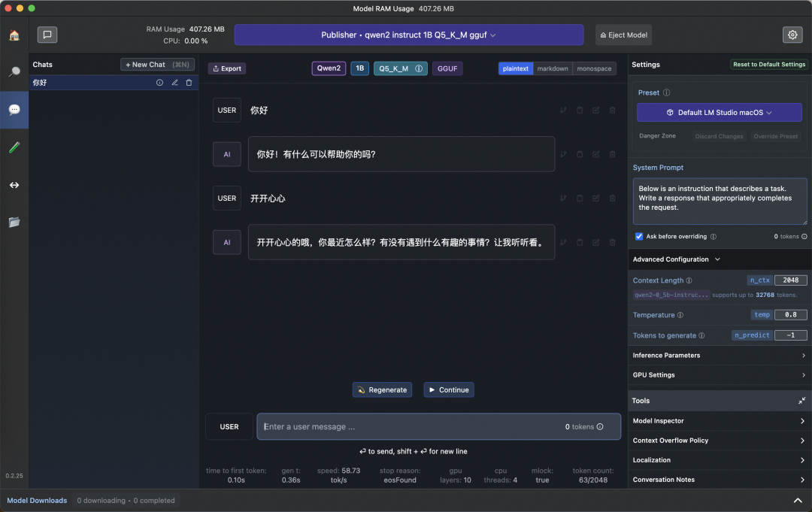
Task: Expand Model Inspector
Action: coord(719,421)
